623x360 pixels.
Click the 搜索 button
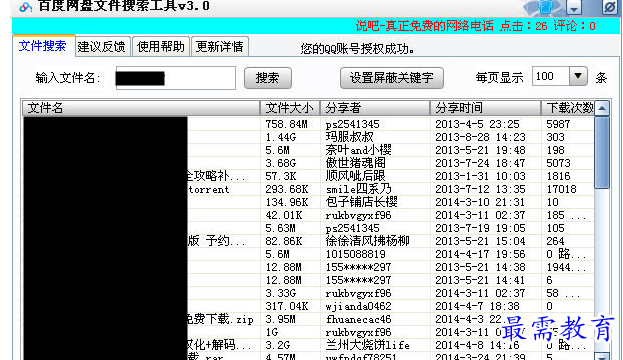click(268, 78)
